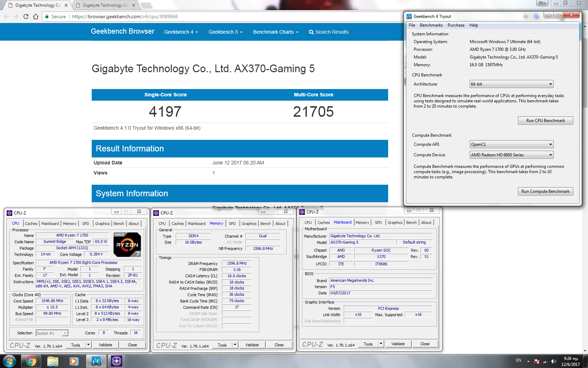The width and height of the screenshot is (588, 368).
Task: Click the Geekbench taskbar icon
Action: tap(96, 361)
